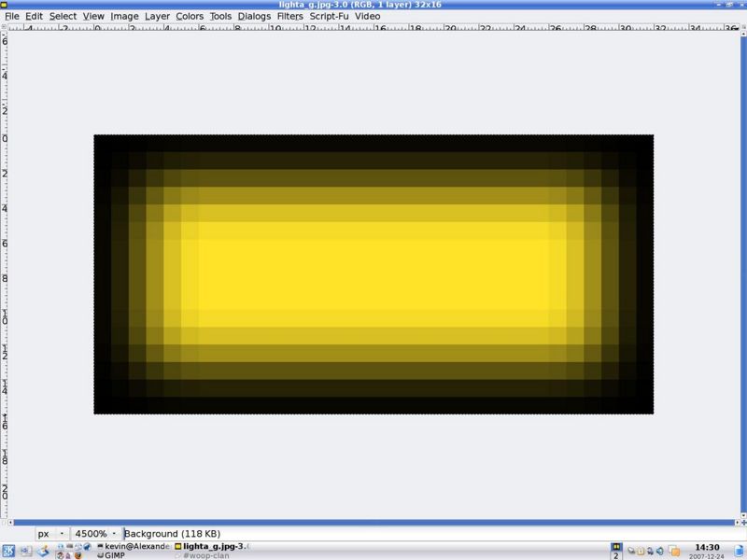Click the ruler-corner menu button under File
The height and width of the screenshot is (560, 747).
click(4, 28)
